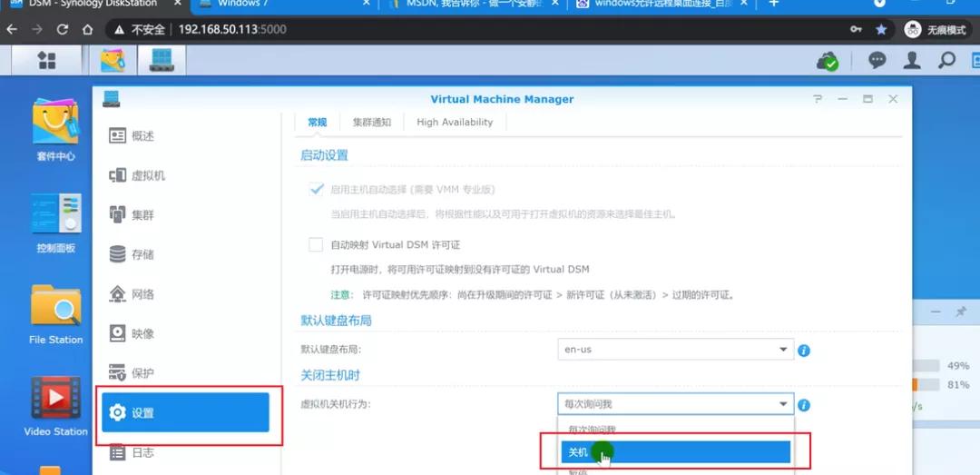Maximize Virtual Machine Manager window
Screen dimensions: 980x475
pyautogui.click(x=867, y=100)
